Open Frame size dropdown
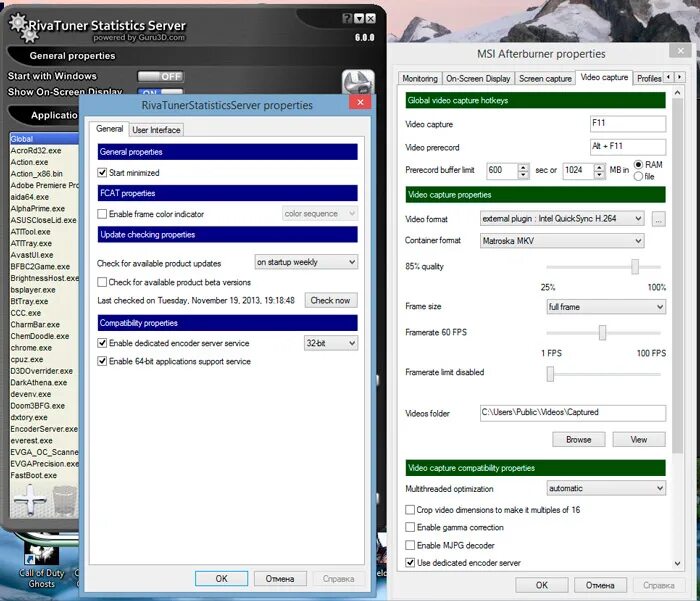This screenshot has height=601, width=700. tap(606, 307)
